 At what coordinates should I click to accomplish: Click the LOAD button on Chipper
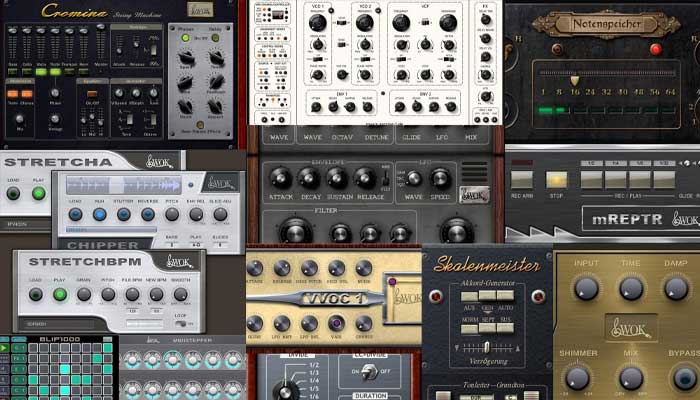click(75, 215)
